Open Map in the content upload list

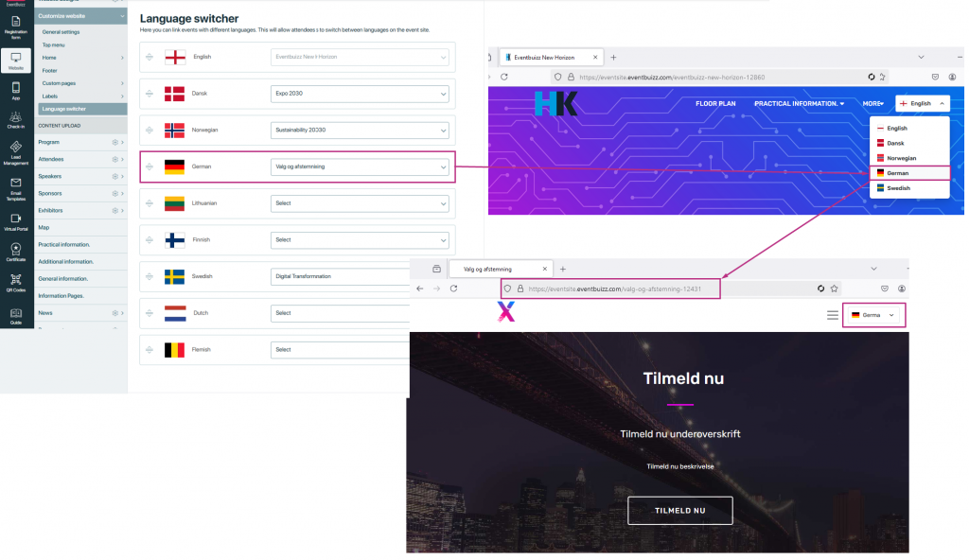click(44, 227)
